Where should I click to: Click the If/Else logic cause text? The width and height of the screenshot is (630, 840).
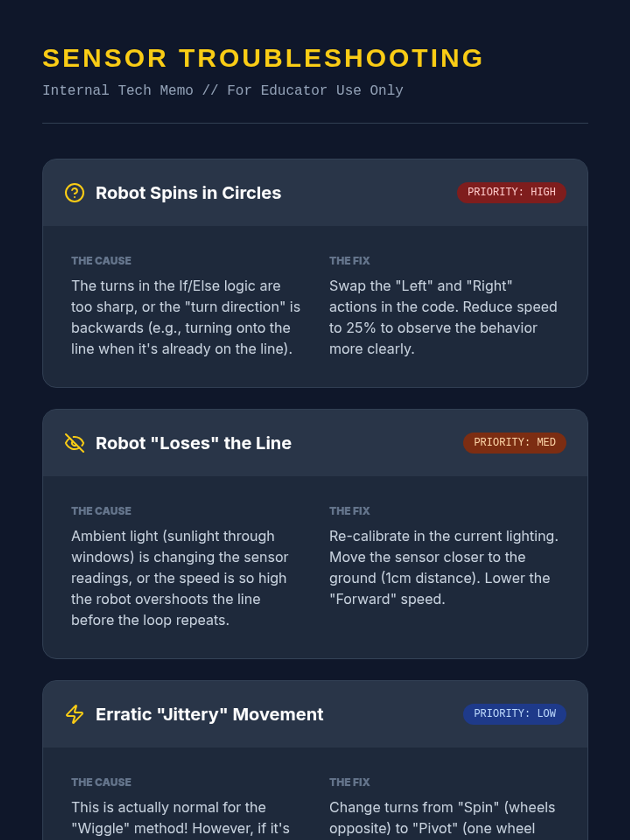186,317
